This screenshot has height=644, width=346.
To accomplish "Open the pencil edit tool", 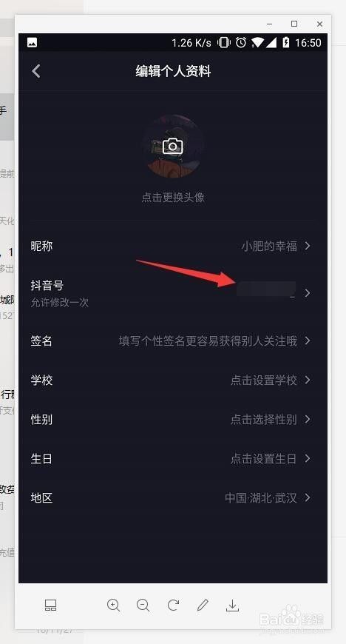I will point(203,605).
